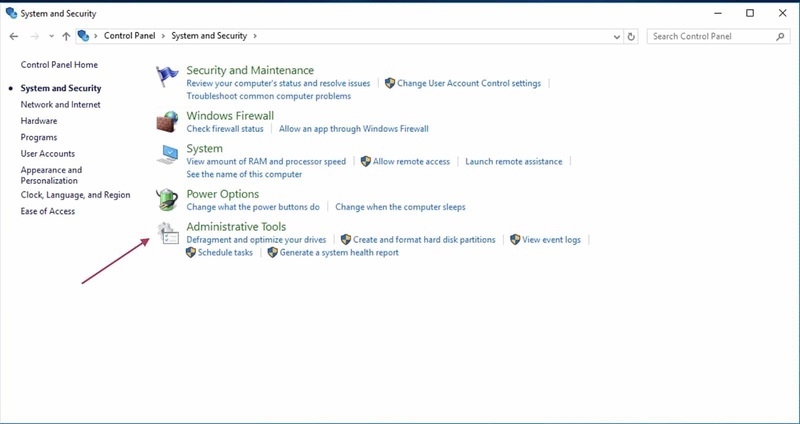
Task: Open Troubleshoot common computer problems
Action: [268, 96]
